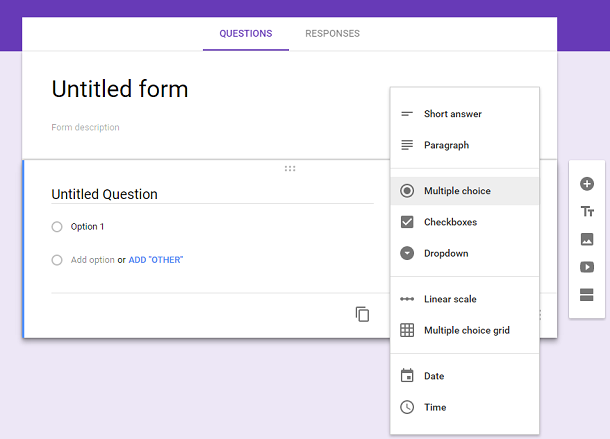The image size is (610, 439).
Task: Open the Questions tab
Action: [246, 34]
